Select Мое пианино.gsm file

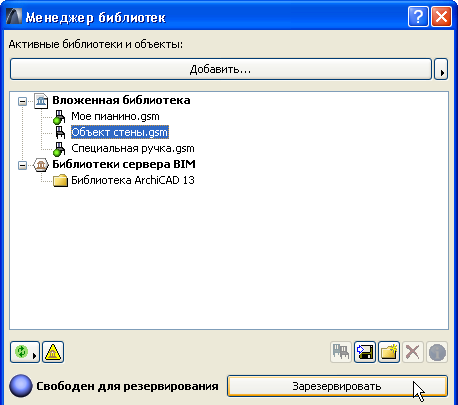point(115,116)
